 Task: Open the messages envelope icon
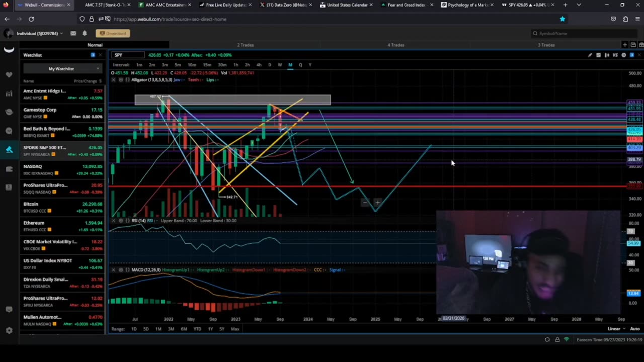pos(73,33)
